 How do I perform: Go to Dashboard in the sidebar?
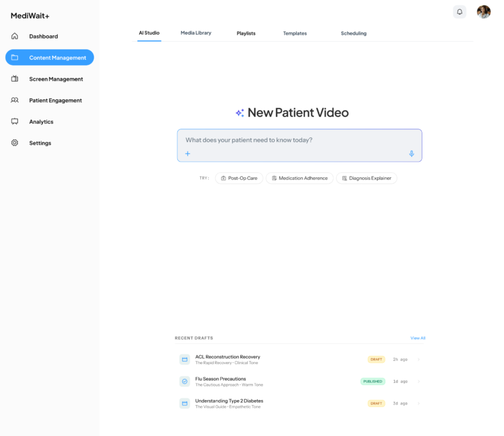[x=43, y=37]
